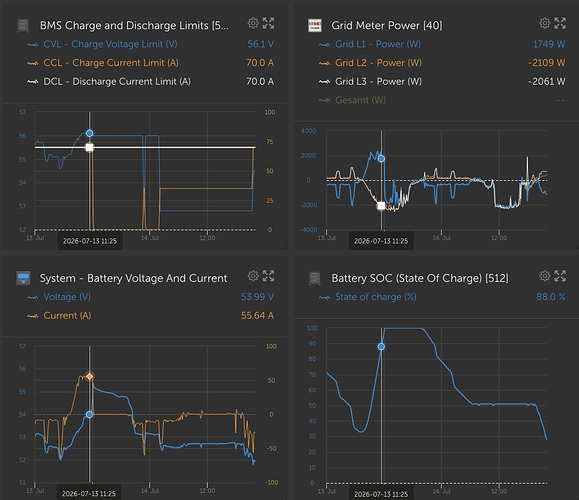Click 56.1 V value for CVL
The width and height of the screenshot is (579, 500).
click(x=261, y=44)
